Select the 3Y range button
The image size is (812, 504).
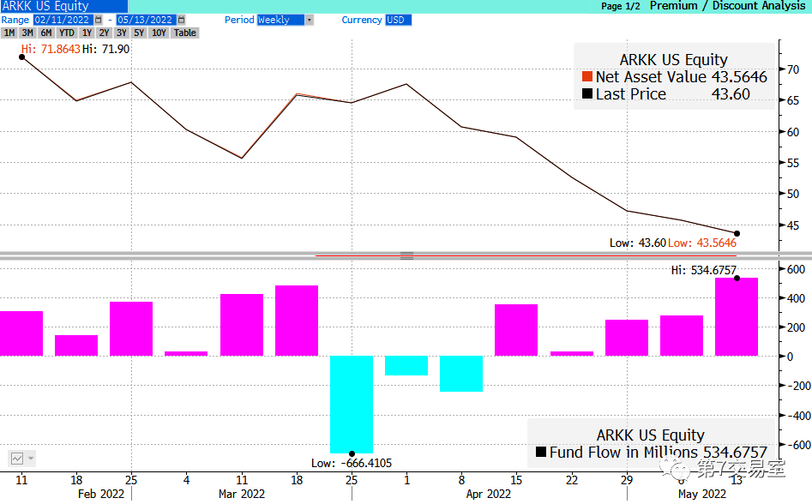tap(122, 33)
